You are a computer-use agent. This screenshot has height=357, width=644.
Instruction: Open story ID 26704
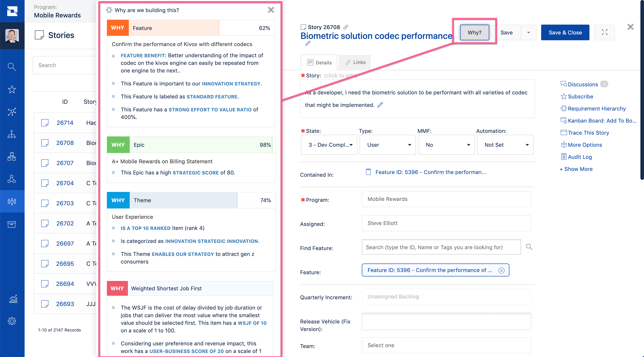(65, 183)
